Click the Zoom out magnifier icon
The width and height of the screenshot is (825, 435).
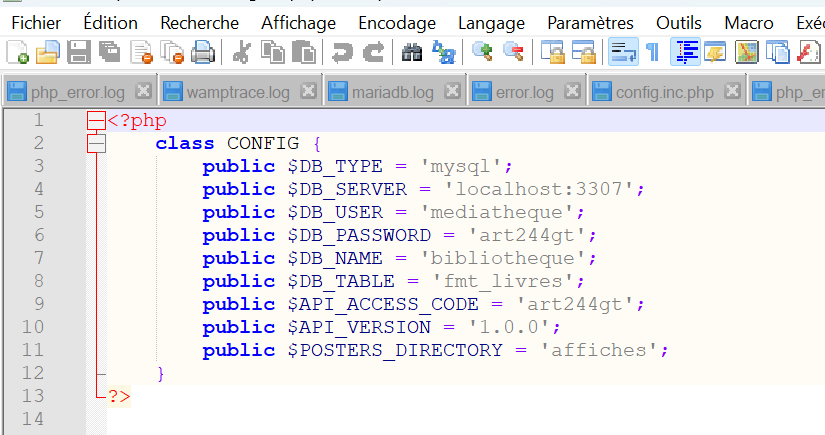coord(513,52)
